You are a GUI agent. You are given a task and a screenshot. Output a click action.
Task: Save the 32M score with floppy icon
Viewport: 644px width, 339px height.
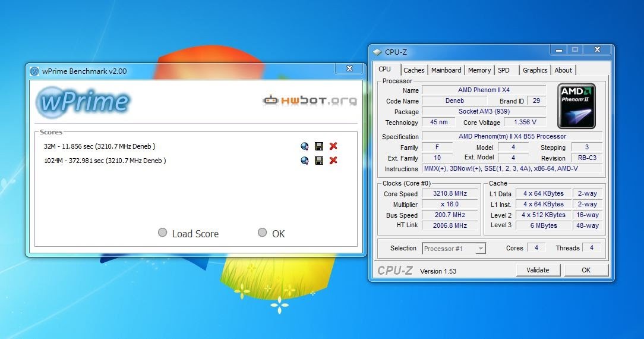coord(318,146)
